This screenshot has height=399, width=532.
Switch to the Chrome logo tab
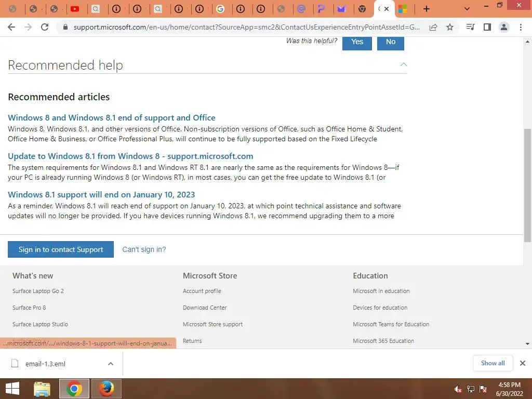[362, 9]
